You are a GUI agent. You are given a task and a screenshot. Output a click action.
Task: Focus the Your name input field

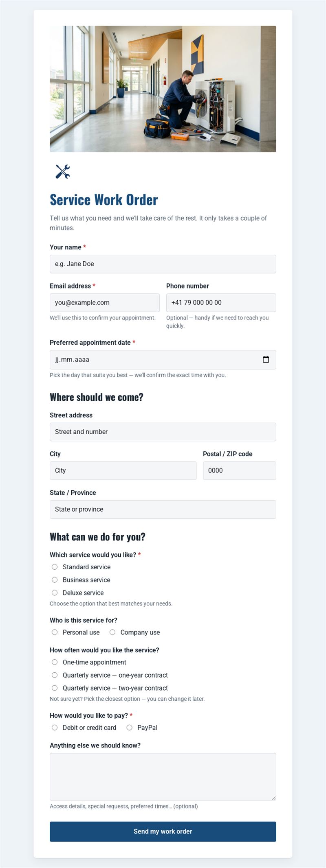pos(163,264)
